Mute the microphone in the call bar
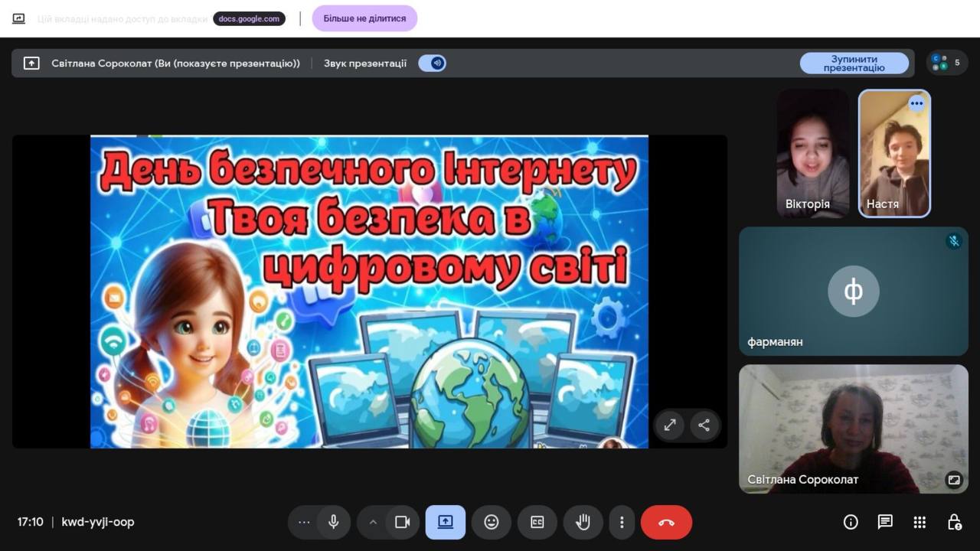This screenshot has width=980, height=551. (x=334, y=522)
